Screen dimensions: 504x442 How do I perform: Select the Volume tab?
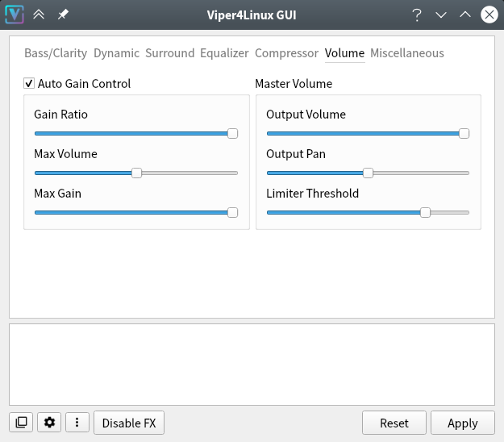coord(344,53)
